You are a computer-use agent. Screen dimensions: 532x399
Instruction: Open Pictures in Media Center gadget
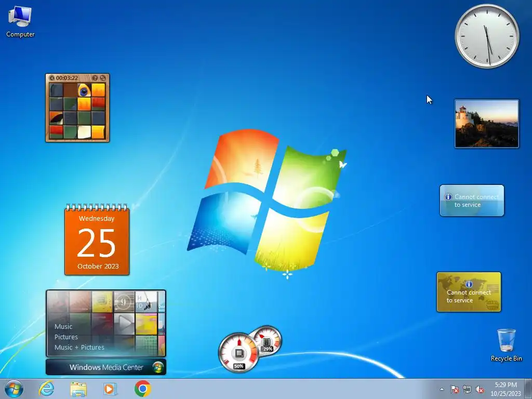coord(66,337)
